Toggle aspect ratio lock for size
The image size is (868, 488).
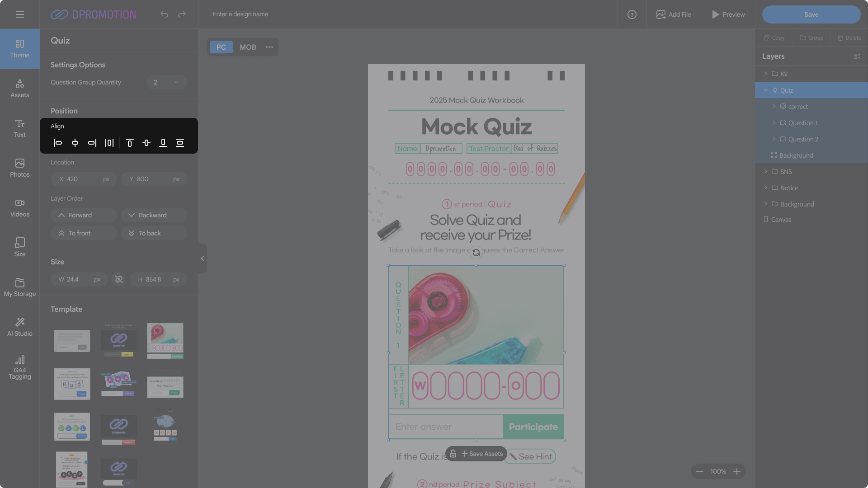(x=119, y=280)
